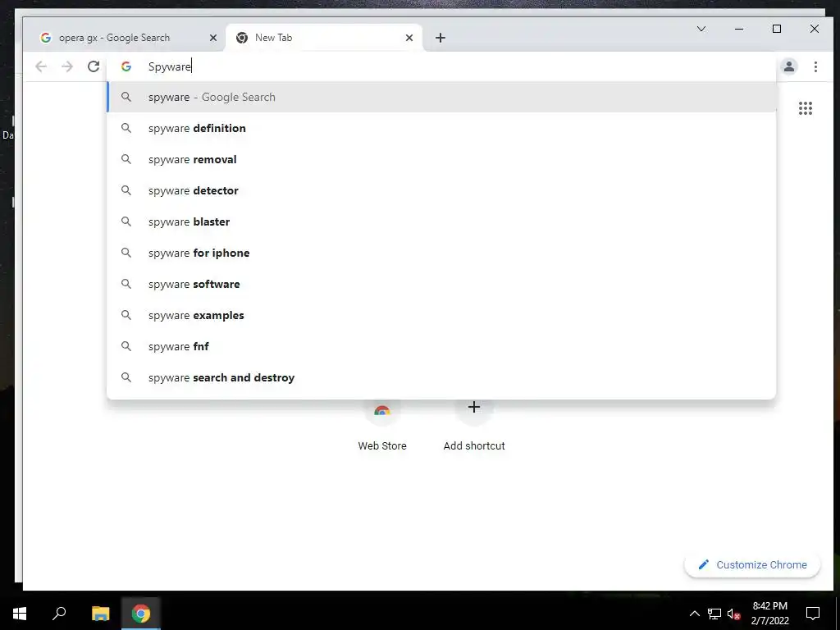Pick the 'spyware removal' suggestion

click(441, 159)
